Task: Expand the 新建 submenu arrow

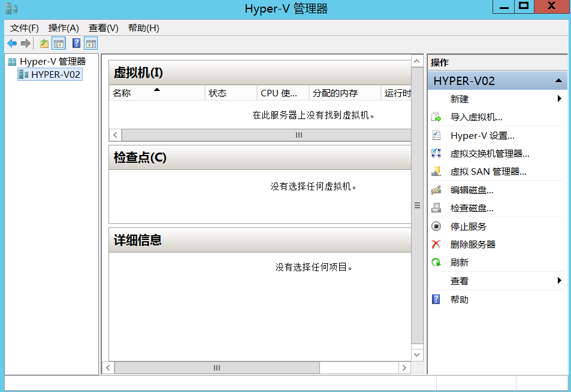Action: [560, 99]
